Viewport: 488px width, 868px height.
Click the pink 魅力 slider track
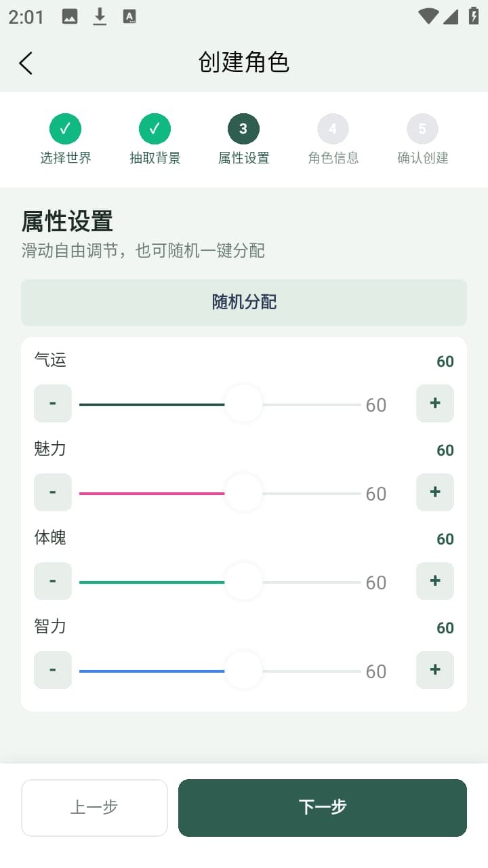(x=150, y=494)
